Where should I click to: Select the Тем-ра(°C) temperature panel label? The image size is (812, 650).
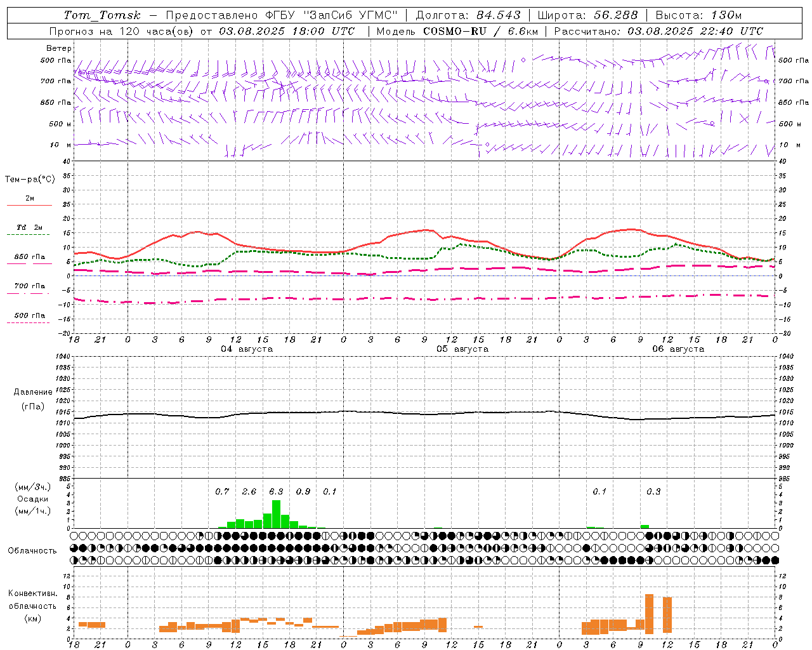pyautogui.click(x=30, y=180)
